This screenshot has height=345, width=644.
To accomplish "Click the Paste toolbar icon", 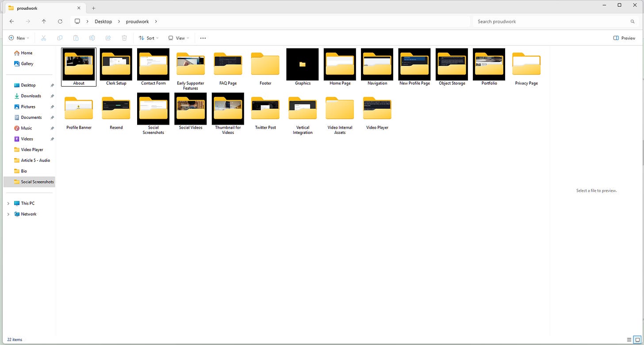I will coord(76,38).
